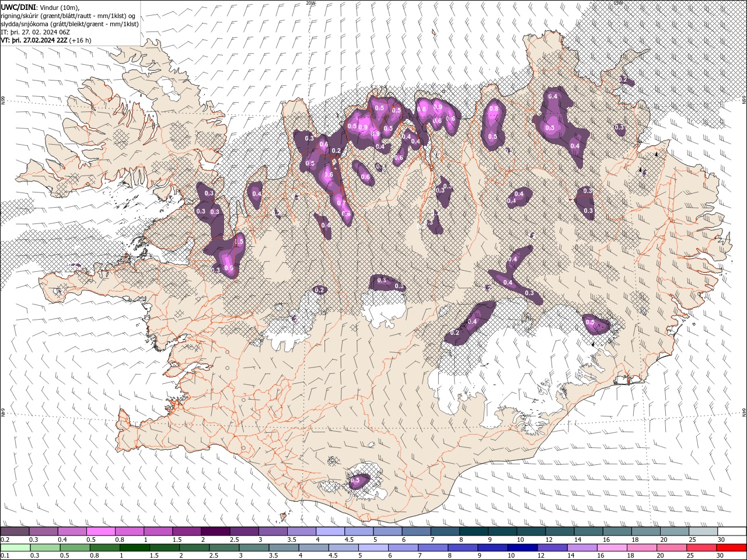Click the light violet swatch labeled 14 in bottom legend

(x=582, y=547)
